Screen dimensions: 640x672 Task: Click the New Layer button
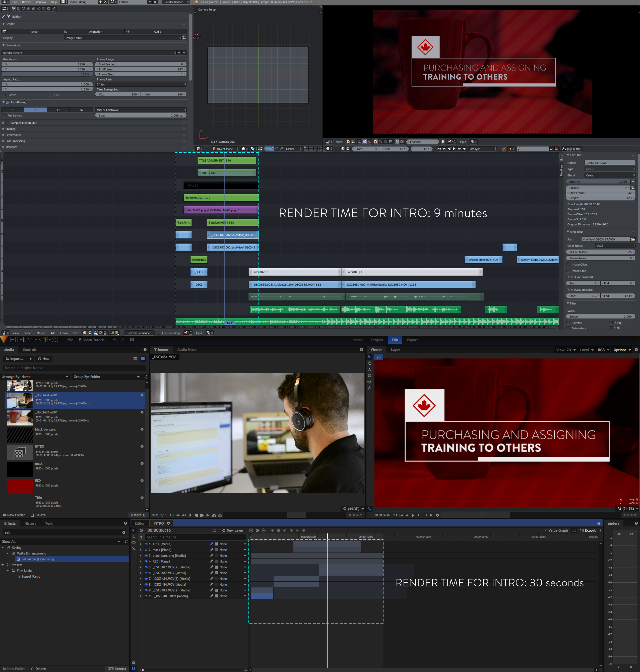(233, 530)
